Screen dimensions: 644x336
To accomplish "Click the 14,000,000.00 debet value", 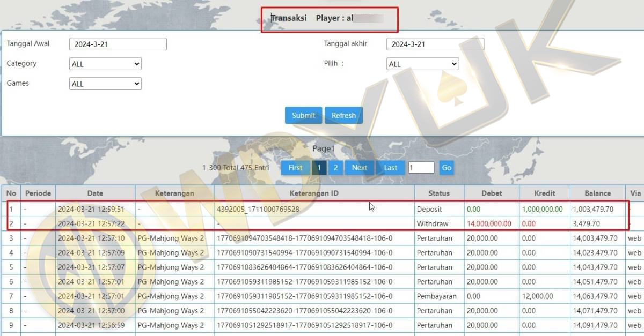I will click(489, 223).
